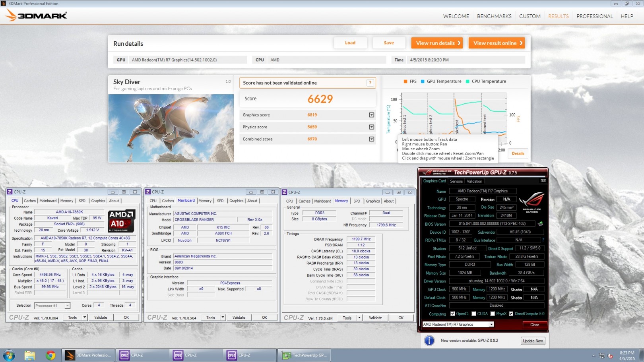
Task: Click View run details button
Action: [437, 43]
